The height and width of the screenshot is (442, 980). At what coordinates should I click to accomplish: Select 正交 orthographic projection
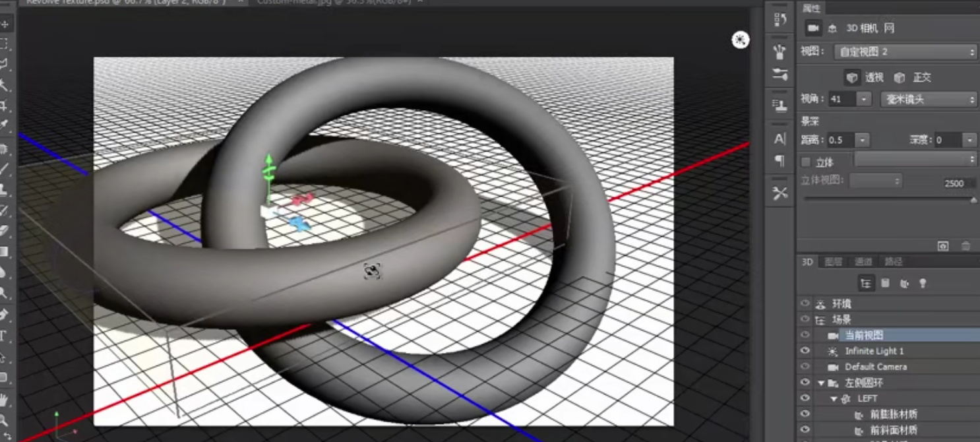click(x=900, y=78)
